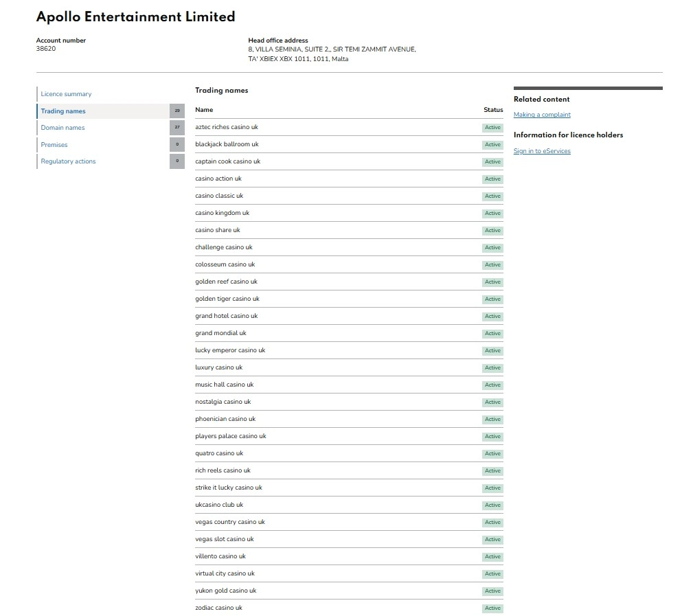This screenshot has height=616, width=693.
Task: Click 'phoenician casino uk' row
Action: [349, 419]
